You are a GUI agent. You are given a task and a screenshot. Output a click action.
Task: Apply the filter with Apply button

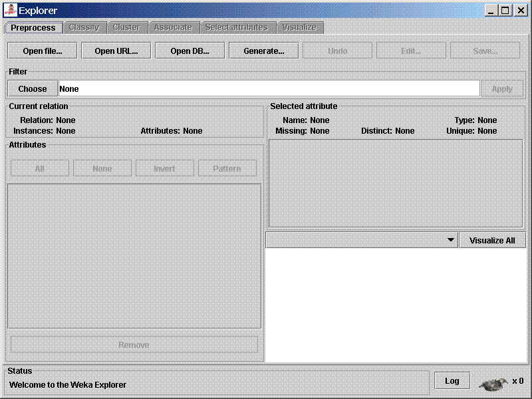(502, 89)
